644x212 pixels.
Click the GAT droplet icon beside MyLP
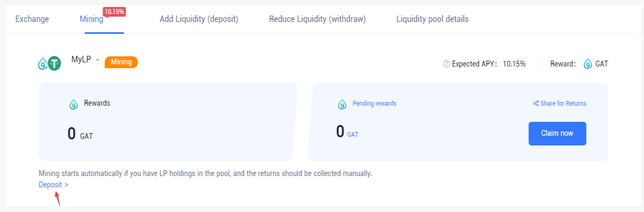coord(42,64)
